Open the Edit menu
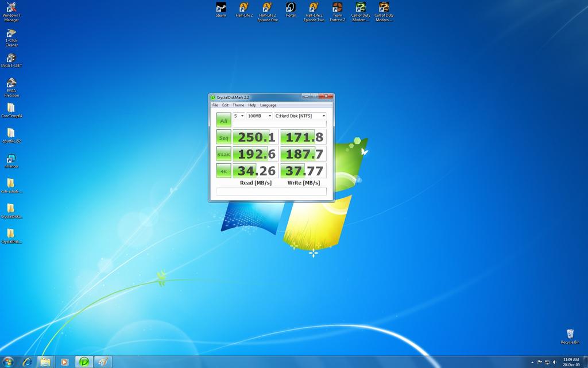 click(225, 106)
